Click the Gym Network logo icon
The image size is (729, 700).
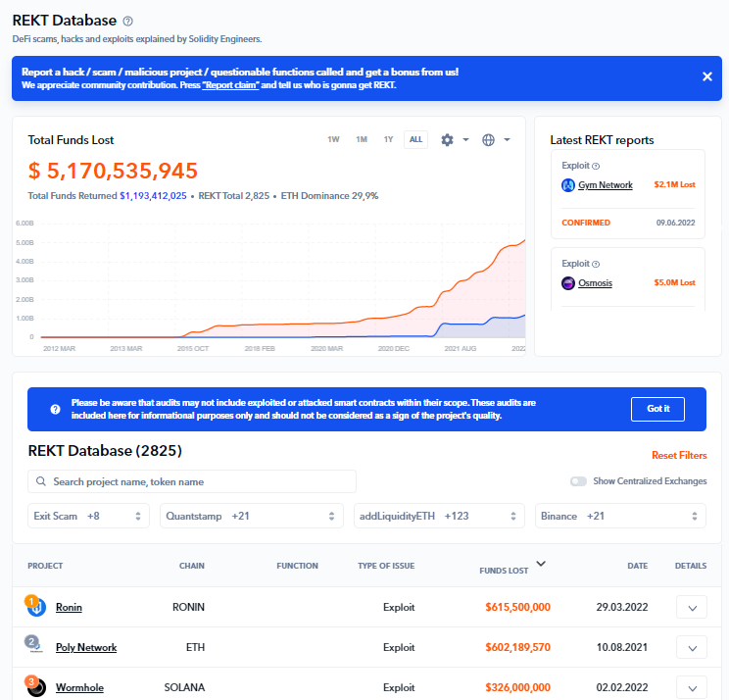[568, 185]
